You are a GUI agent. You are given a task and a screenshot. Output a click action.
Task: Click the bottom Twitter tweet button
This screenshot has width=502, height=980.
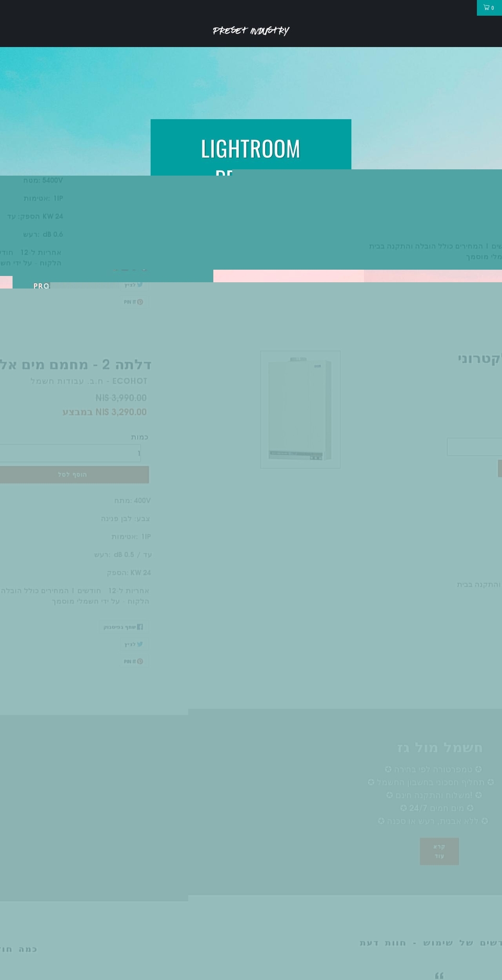(x=133, y=644)
